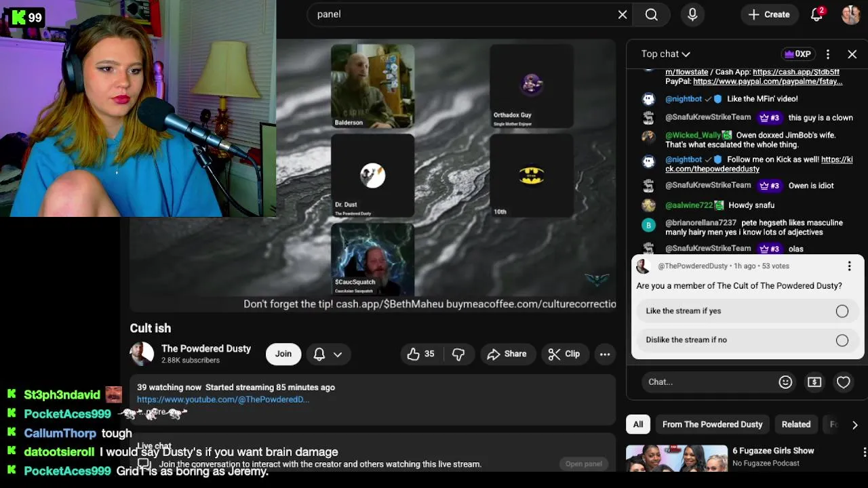Open The Powdered Dusty channel name
The width and height of the screenshot is (868, 488).
click(x=206, y=348)
